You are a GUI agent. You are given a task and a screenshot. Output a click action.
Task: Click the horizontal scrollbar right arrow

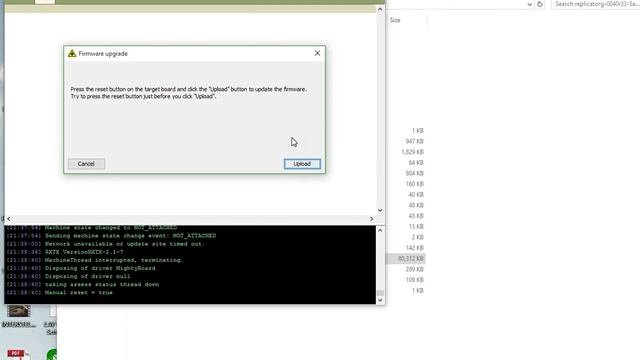(371, 219)
